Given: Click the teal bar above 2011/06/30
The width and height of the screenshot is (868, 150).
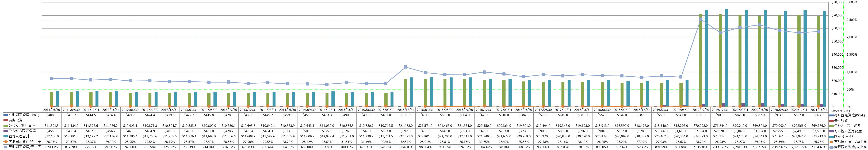Looking at the screenshot, I should click(x=58, y=99).
